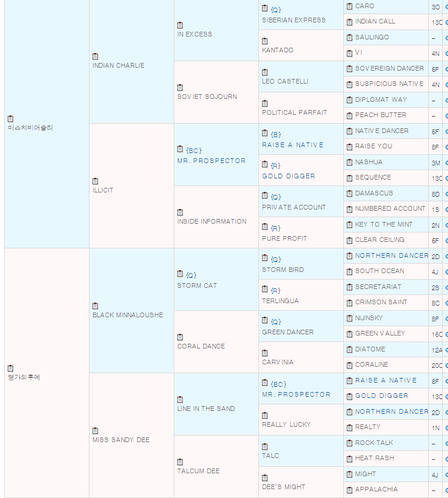Click the clipboard icon beside SECRETARIAT
Screen dimensions: 448x498
pos(349,287)
